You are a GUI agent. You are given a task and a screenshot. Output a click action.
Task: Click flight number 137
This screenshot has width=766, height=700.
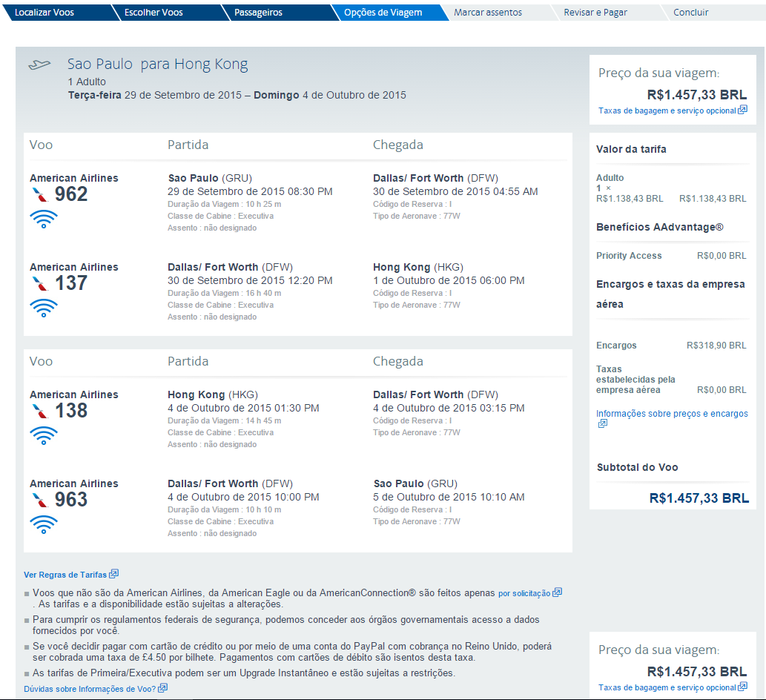pos(71,283)
